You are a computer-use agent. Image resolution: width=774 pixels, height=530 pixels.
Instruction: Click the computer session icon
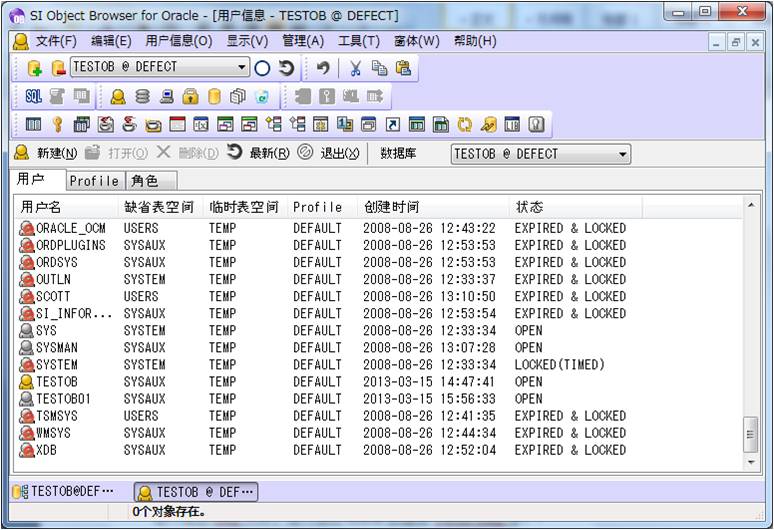pos(166,96)
